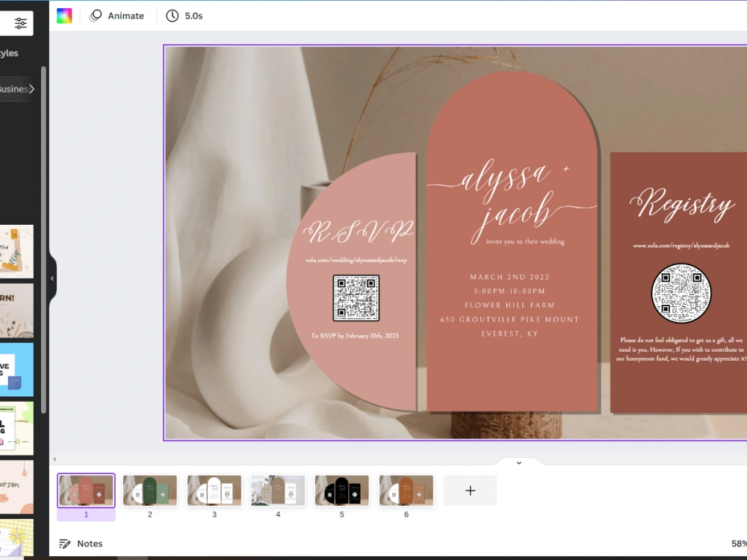747x560 pixels.
Task: Select the 'MARCH 2ND 2023' text line
Action: point(509,277)
